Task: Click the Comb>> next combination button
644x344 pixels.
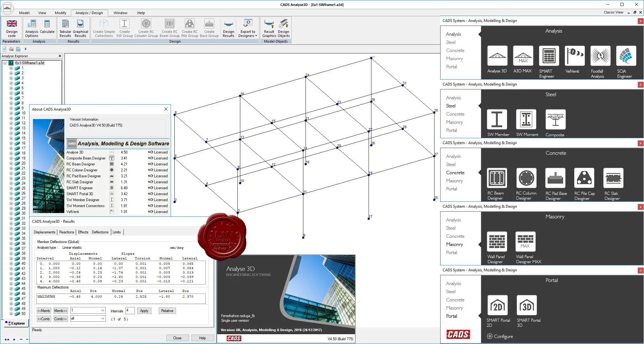Action: click(61, 319)
